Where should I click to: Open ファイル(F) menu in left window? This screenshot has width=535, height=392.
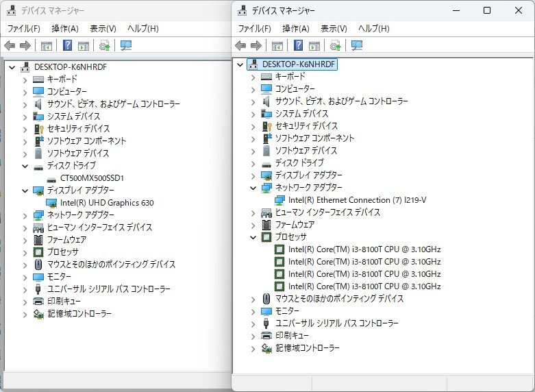[x=23, y=28]
